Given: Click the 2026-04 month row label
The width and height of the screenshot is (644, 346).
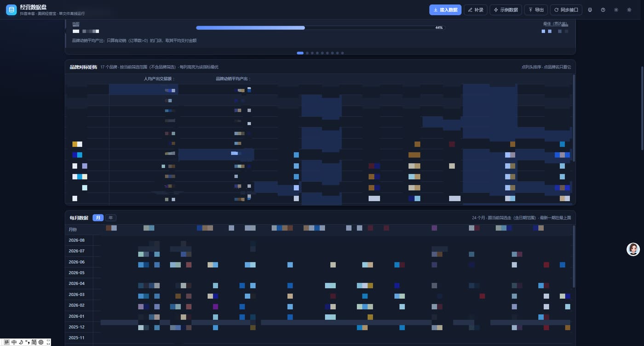Looking at the screenshot, I should click(77, 284).
